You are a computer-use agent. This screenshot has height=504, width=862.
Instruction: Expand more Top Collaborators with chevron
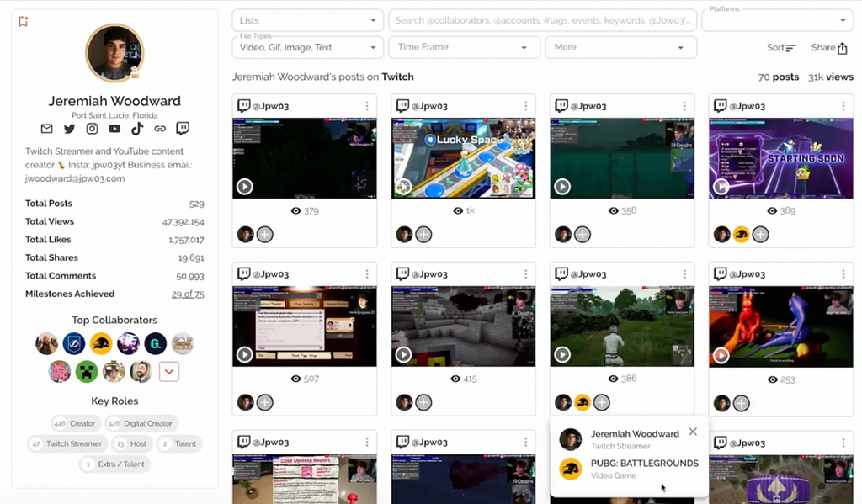pos(168,372)
